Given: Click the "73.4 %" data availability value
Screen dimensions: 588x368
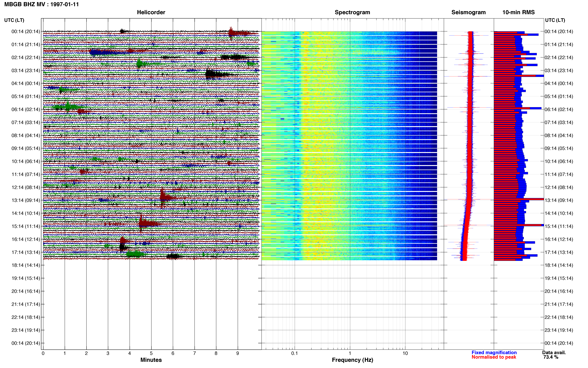Looking at the screenshot, I should 551,357.
